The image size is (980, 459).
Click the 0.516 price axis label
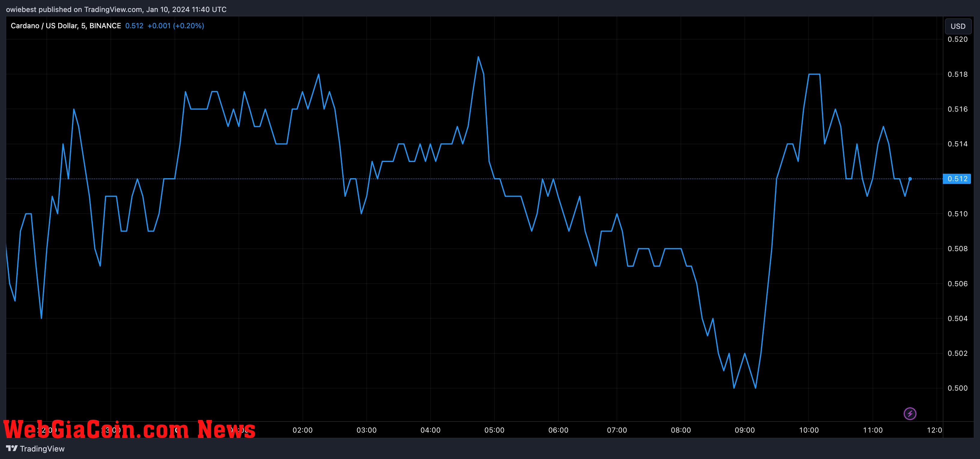957,109
